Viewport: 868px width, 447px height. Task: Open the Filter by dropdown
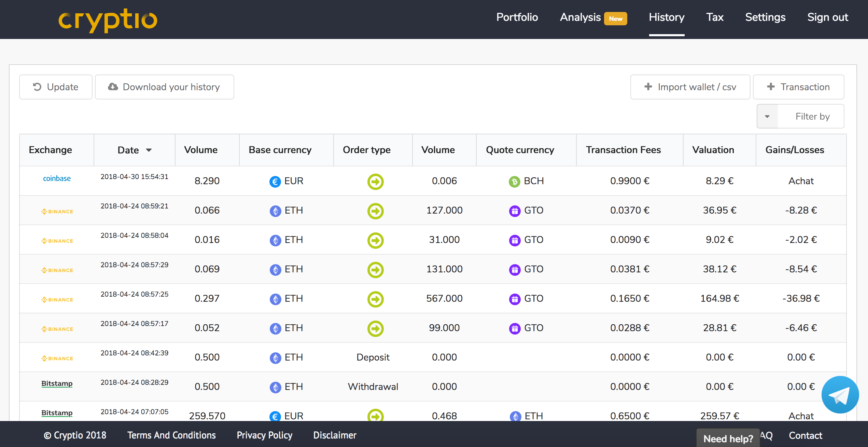[812, 117]
